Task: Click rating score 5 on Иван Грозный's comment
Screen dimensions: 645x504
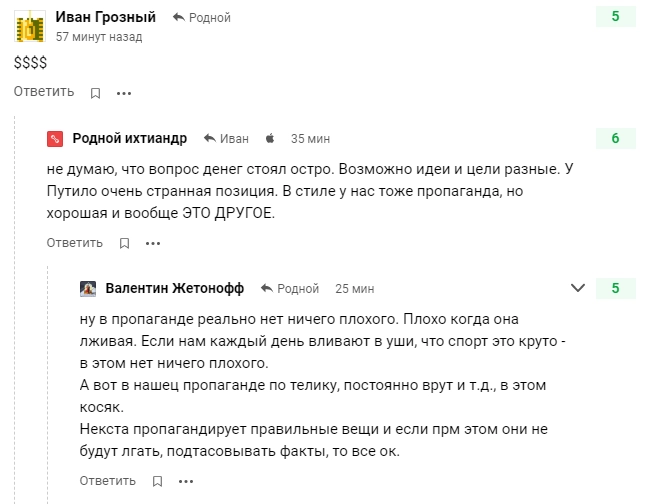Action: click(615, 17)
